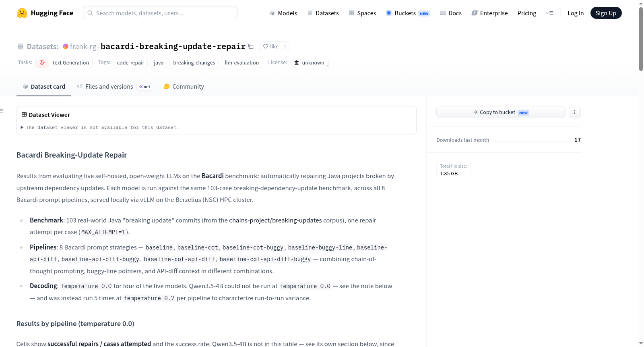This screenshot has height=347, width=644.
Task: Focus the search models, datasets, users field
Action: 160,13
